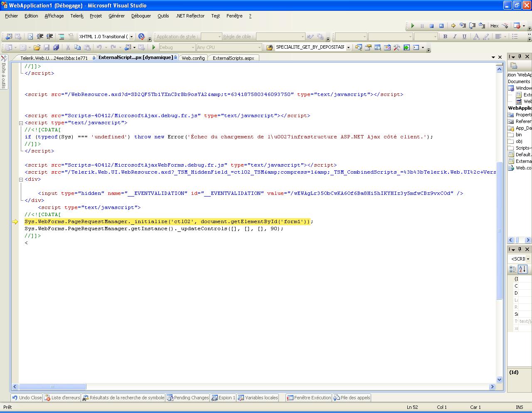Image resolution: width=532 pixels, height=413 pixels.
Task: Open file with the folder icon
Action: click(x=37, y=47)
